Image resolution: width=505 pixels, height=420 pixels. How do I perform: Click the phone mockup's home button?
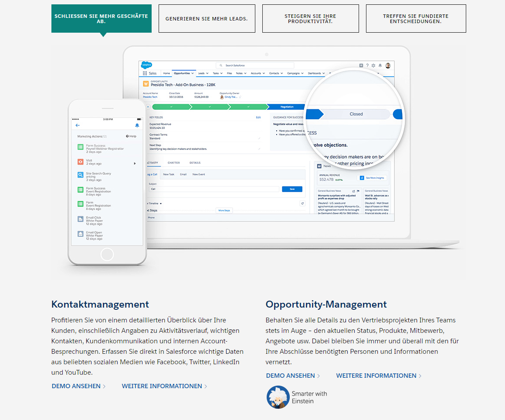coord(107,254)
